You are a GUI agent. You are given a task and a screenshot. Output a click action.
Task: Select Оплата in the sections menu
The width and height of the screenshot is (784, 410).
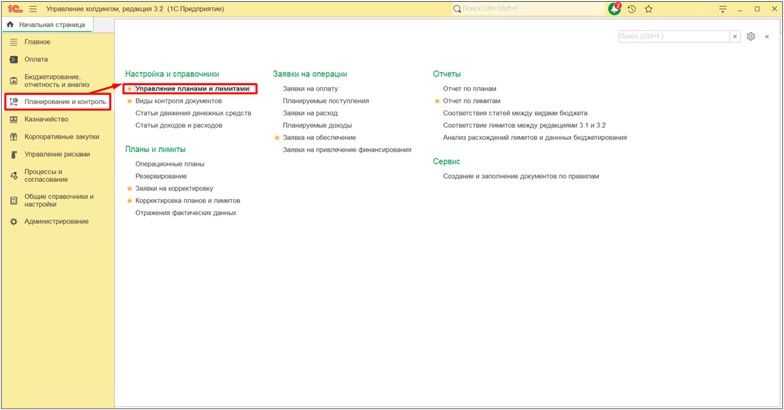pos(36,59)
